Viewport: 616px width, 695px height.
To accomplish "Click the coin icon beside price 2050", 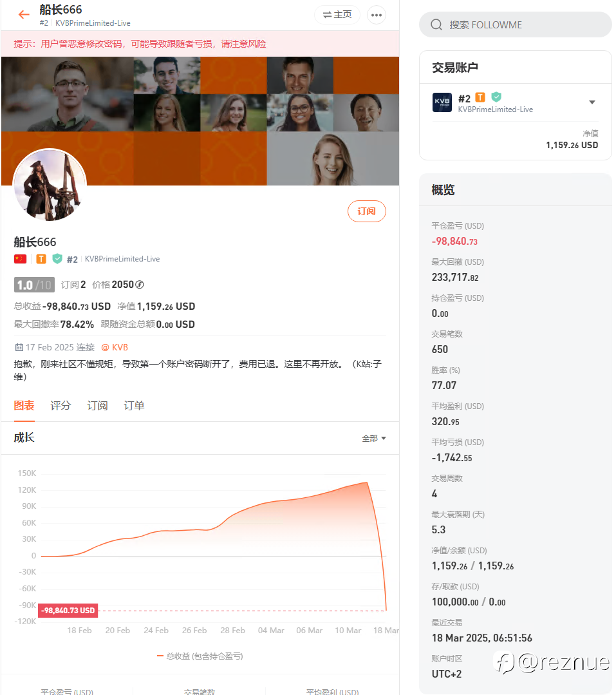I will pyautogui.click(x=140, y=285).
